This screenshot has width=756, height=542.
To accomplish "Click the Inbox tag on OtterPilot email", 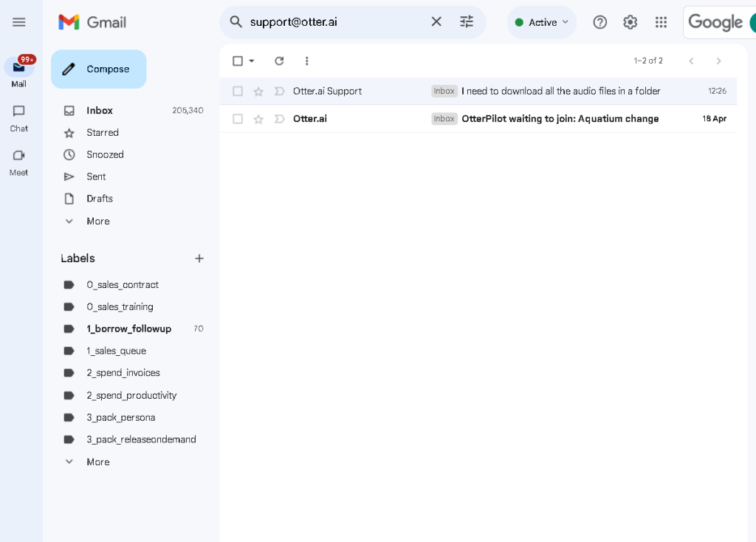I will 444,119.
